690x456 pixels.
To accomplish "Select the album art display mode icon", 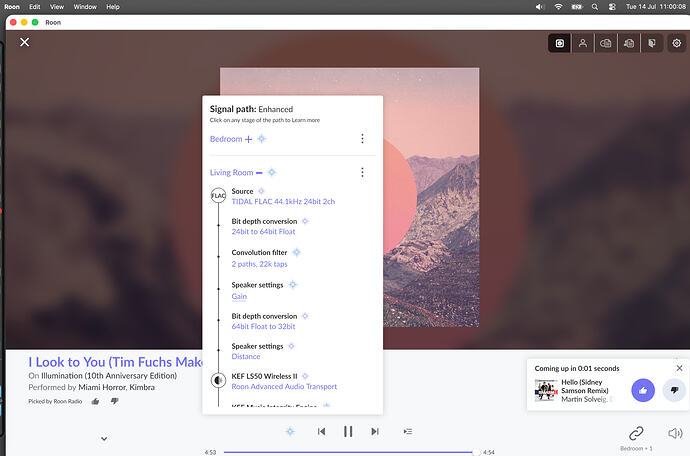I will [559, 43].
